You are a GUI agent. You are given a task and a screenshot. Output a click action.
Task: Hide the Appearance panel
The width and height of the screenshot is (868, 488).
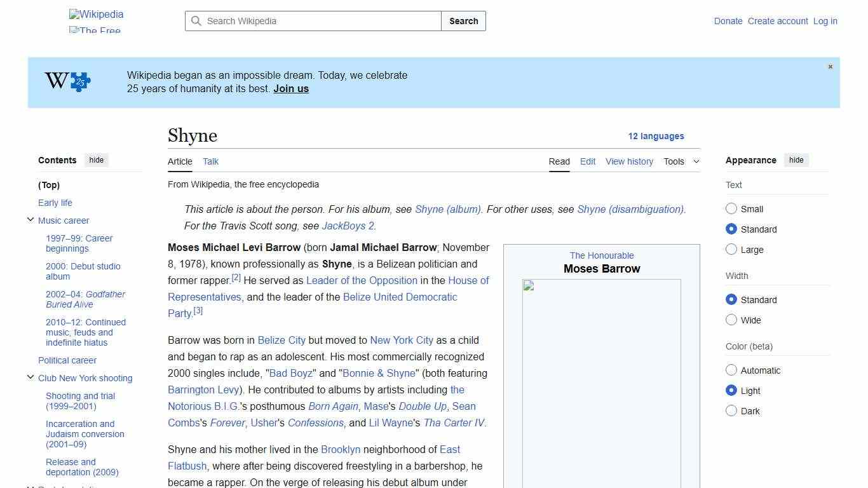click(x=796, y=160)
